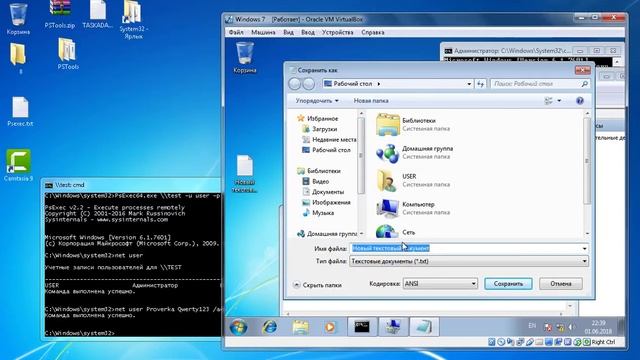Open the Файл menu in VirtualBox

click(236, 32)
